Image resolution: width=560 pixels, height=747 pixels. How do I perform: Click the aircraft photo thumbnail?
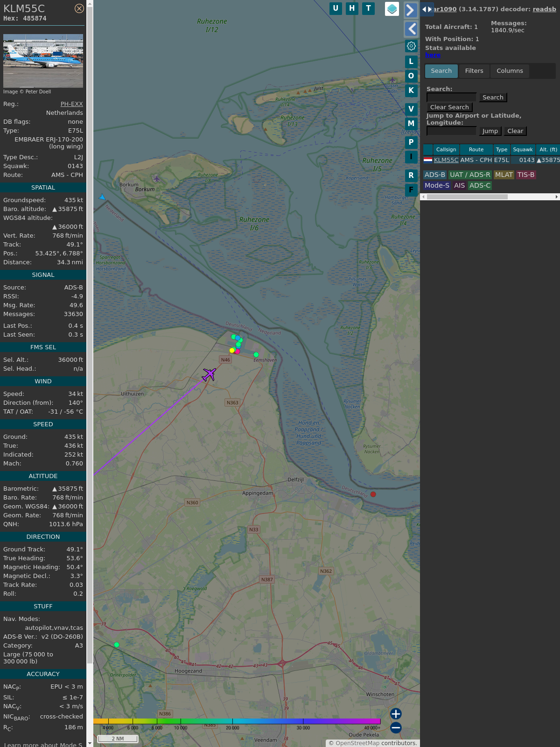click(43, 61)
